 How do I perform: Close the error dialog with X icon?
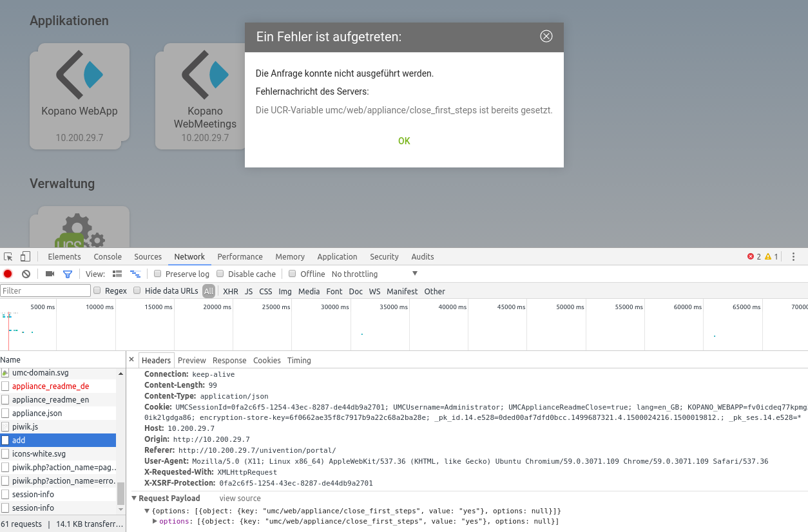[x=546, y=36]
